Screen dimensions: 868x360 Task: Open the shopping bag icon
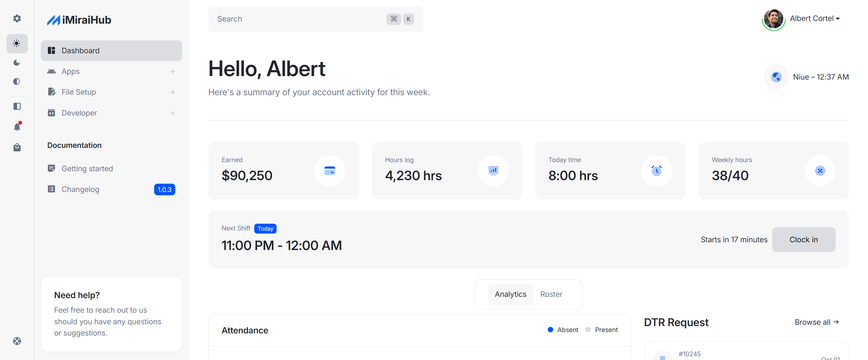[x=17, y=147]
